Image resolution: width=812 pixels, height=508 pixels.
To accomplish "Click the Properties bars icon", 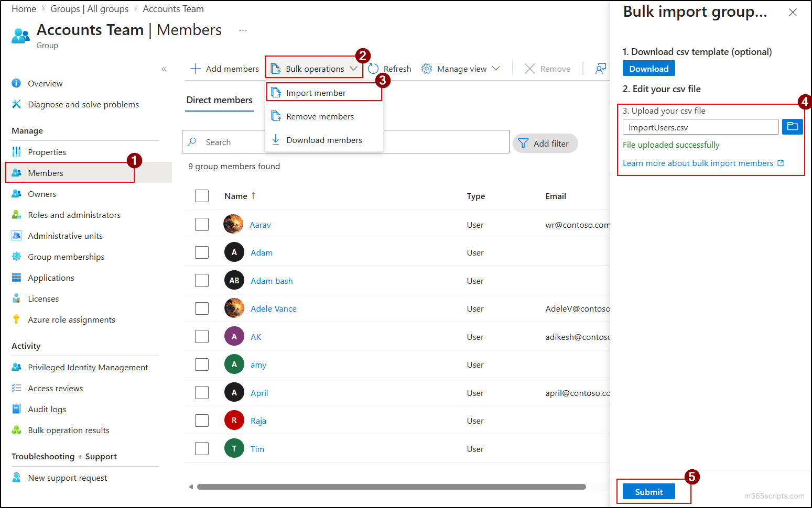I will point(16,152).
